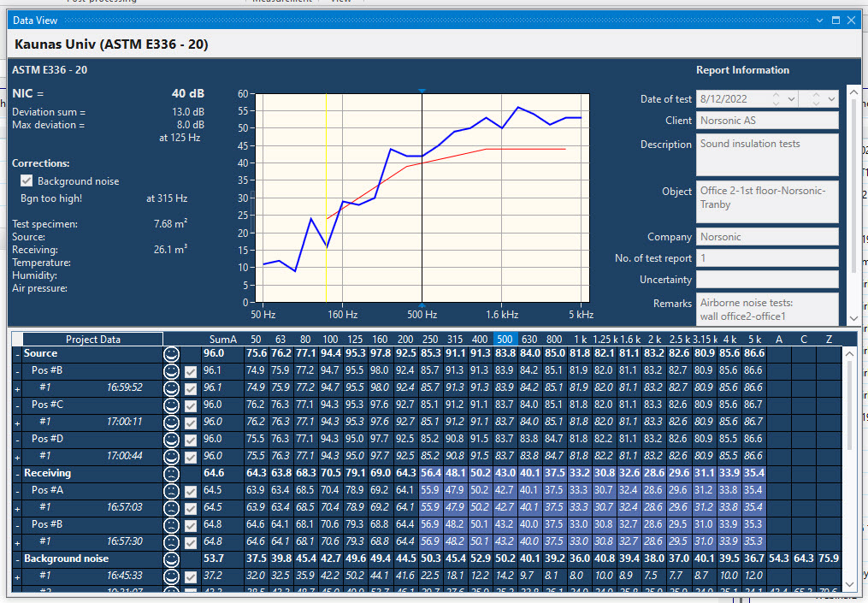Click the smiley icon on the Background noise row
The height and width of the screenshot is (603, 868).
171,559
